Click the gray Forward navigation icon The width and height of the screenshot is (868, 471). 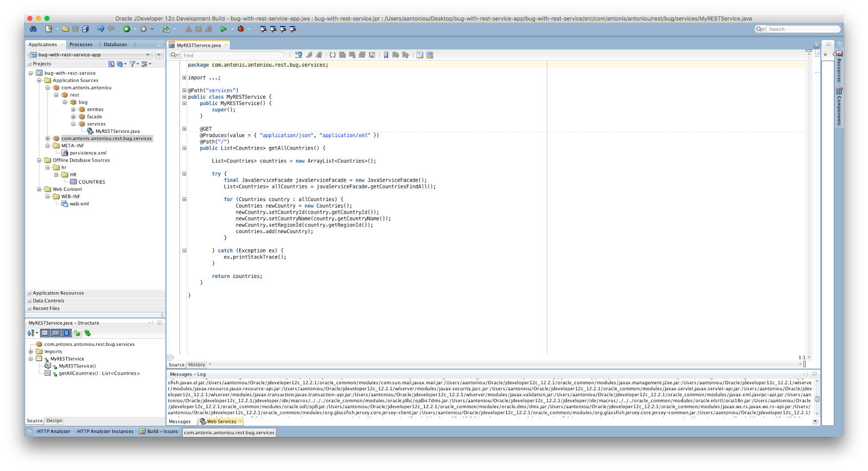(143, 29)
